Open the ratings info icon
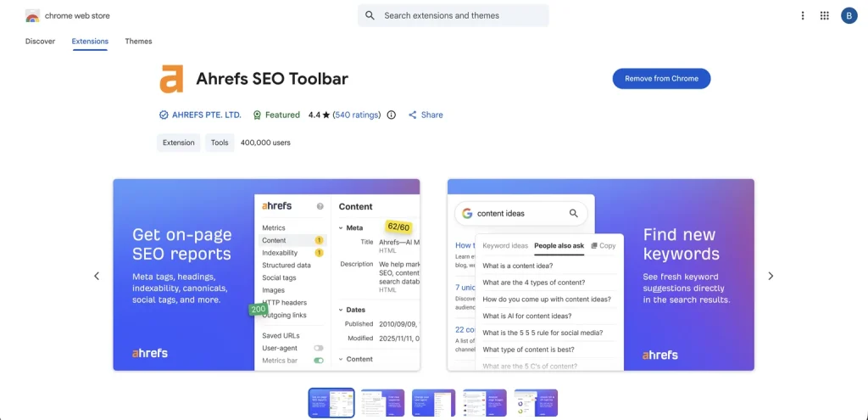Screen dimensions: 868x420 pos(392,115)
